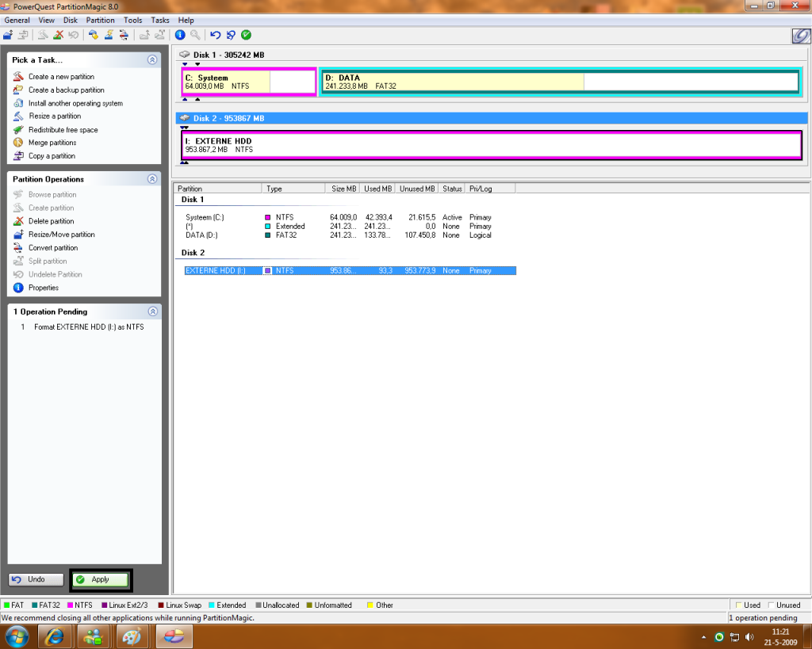812x649 pixels.
Task: Click the icon beside Install another operating system
Action: pyautogui.click(x=18, y=103)
